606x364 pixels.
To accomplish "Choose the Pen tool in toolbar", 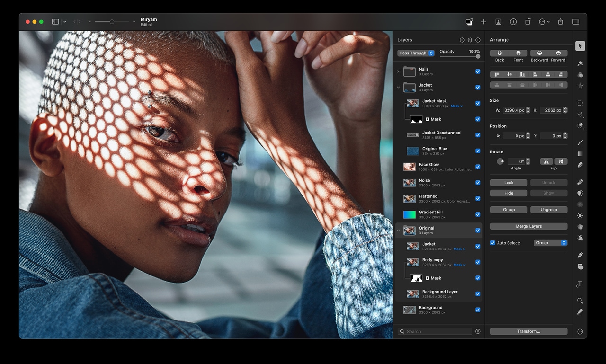I will 580,255.
